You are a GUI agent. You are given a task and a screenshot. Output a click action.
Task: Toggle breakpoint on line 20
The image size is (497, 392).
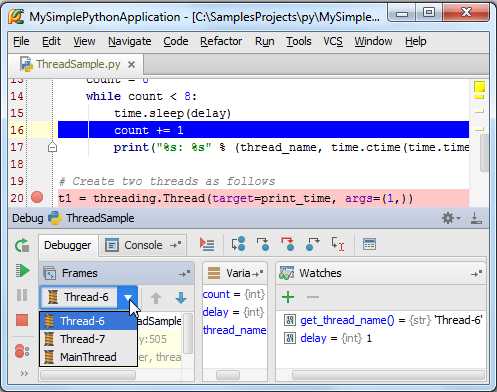pyautogui.click(x=37, y=197)
